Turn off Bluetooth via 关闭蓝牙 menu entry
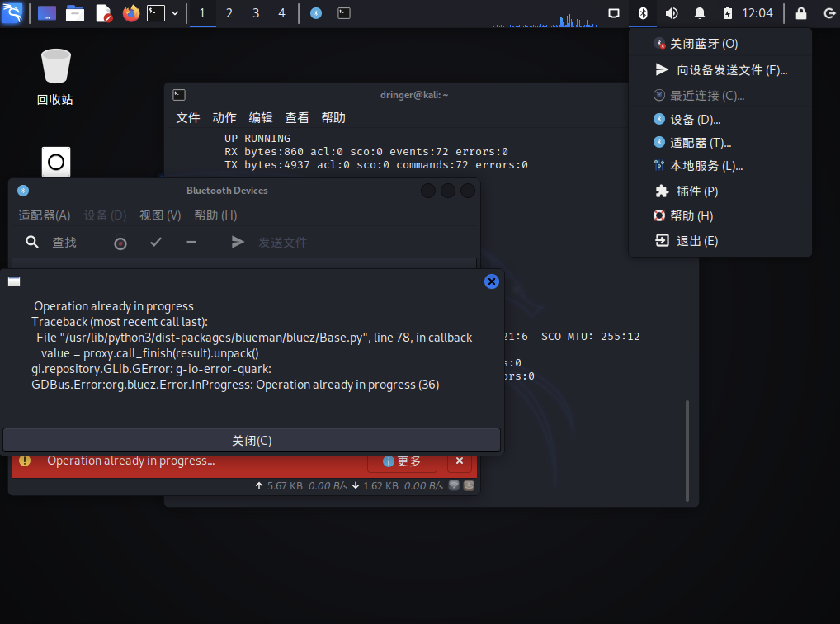Screen dimensions: 840x624 tap(703, 44)
